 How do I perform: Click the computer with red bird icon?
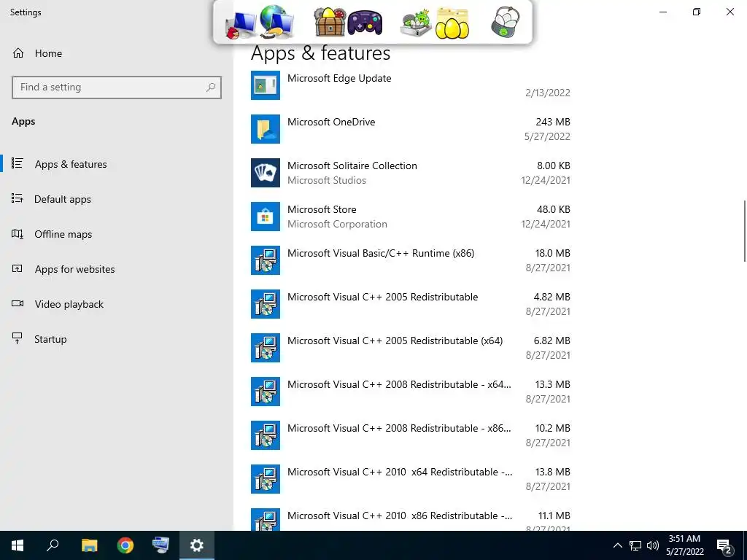[x=241, y=26]
